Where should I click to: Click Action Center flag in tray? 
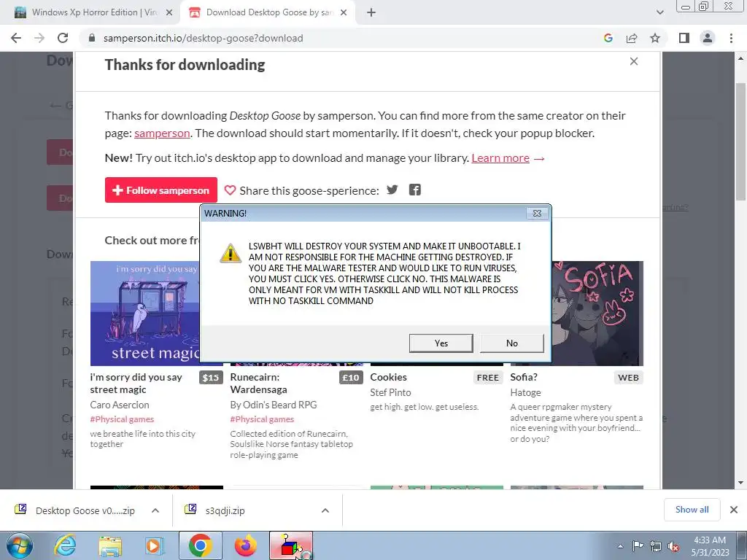(638, 546)
